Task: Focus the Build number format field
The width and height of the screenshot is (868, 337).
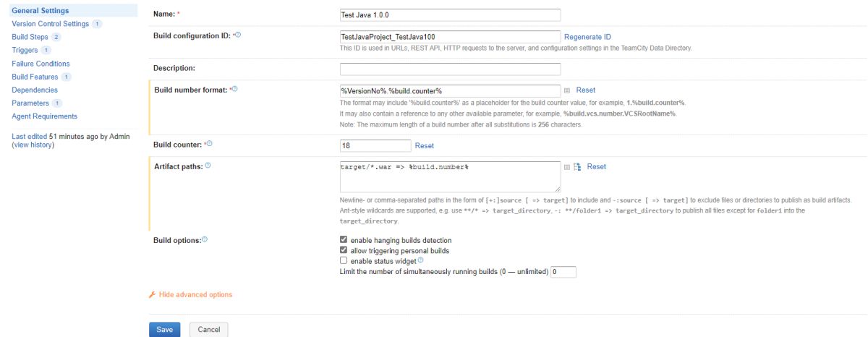Action: [x=450, y=91]
